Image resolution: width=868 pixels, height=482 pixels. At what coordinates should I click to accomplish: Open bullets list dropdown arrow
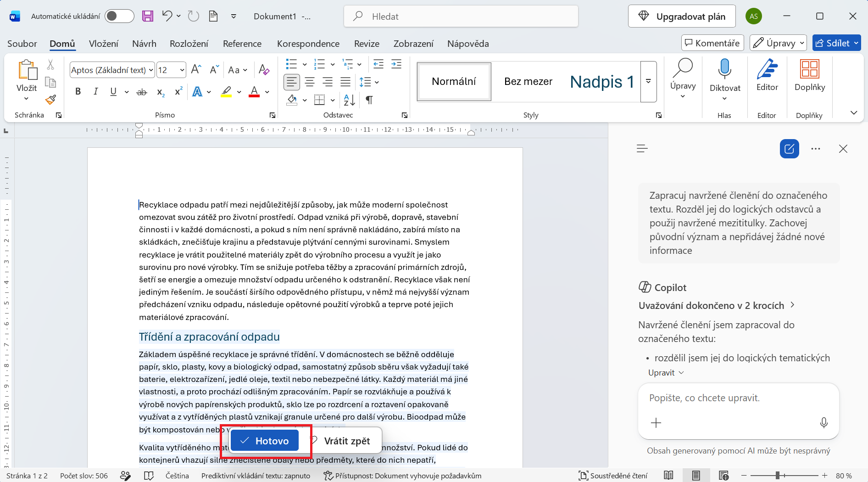click(x=304, y=64)
